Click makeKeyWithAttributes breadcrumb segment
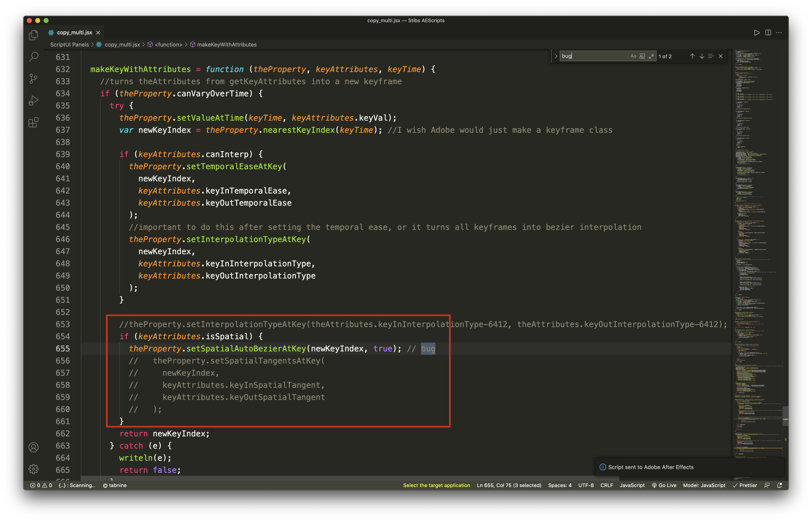 226,45
